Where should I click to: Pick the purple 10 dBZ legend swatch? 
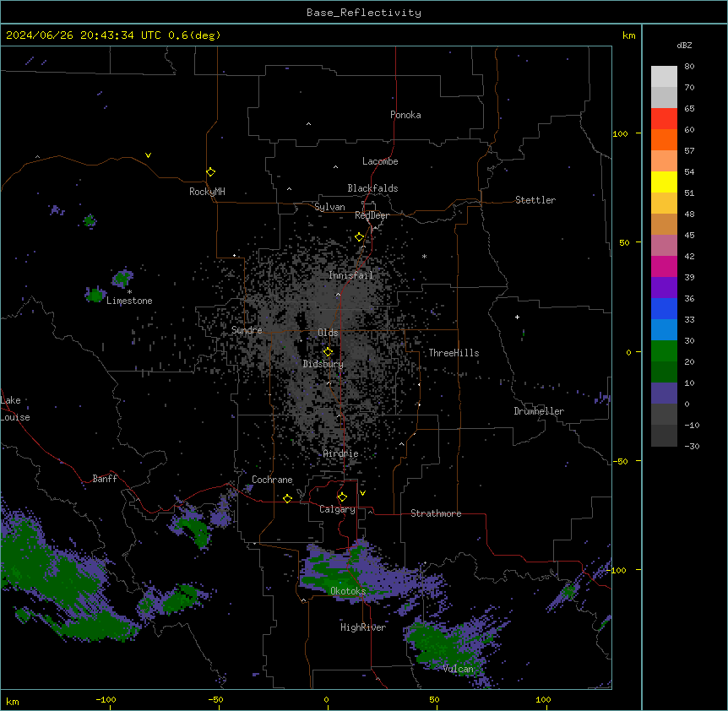point(664,393)
